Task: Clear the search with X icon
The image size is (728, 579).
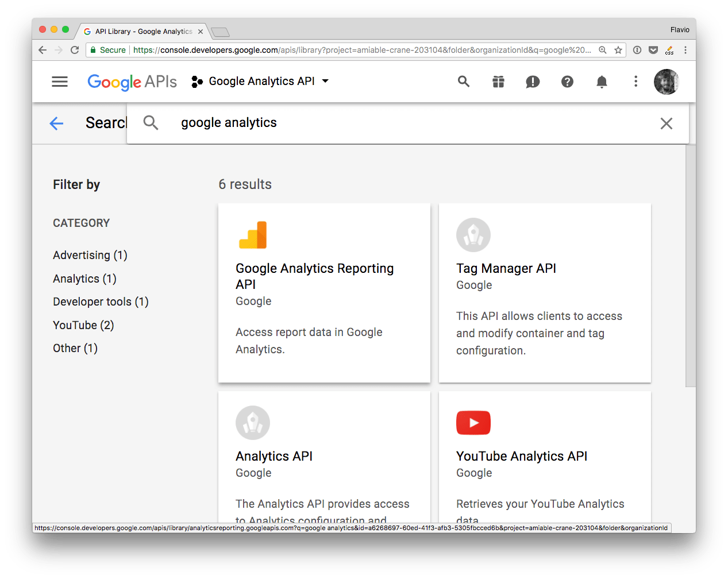Action: (666, 123)
